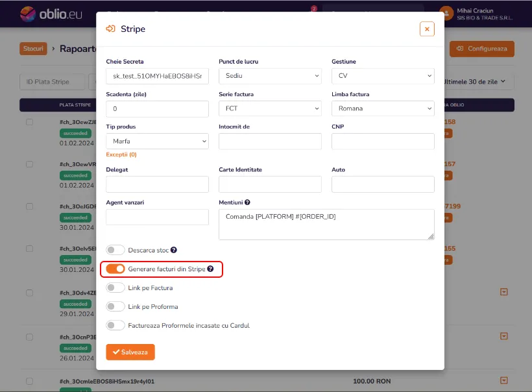Save settings with Salveaza button
The width and height of the screenshot is (532, 392).
[x=130, y=352]
